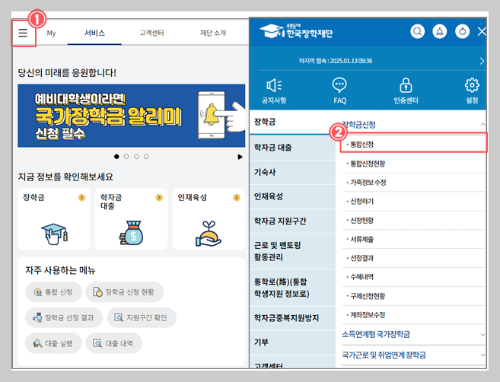Open 공지사항 megaphone icon
Image resolution: width=500 pixels, height=382 pixels.
[274, 91]
